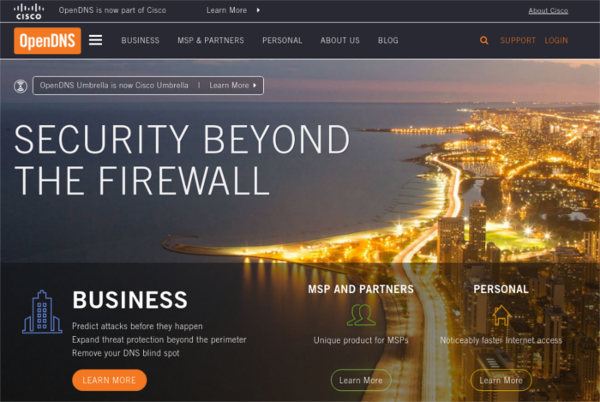The height and width of the screenshot is (402, 600).
Task: Open the MSP & PARTNERS menu item
Action: pyautogui.click(x=210, y=41)
